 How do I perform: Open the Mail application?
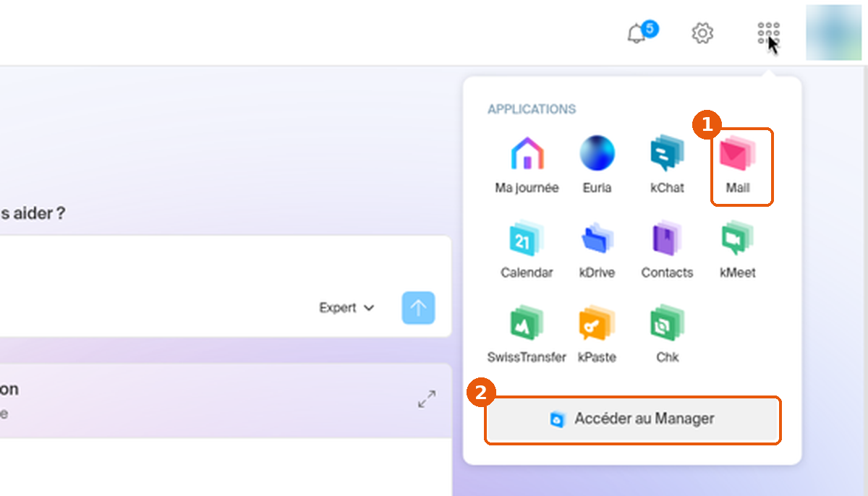coord(738,165)
